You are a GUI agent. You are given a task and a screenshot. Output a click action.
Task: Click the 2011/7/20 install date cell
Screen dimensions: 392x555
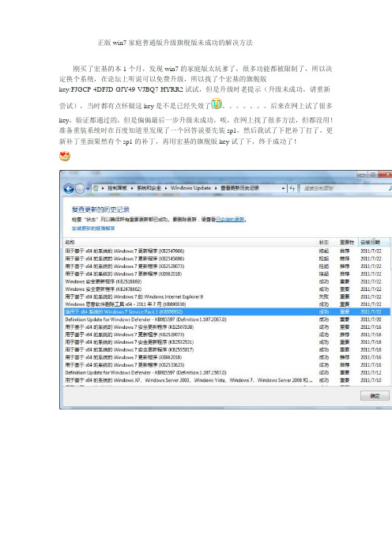coord(371,319)
